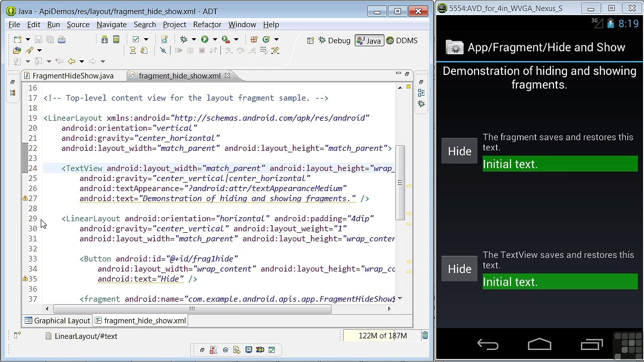Open the Android Virtual Device Manager icon
644x362 pixels.
pos(116,40)
